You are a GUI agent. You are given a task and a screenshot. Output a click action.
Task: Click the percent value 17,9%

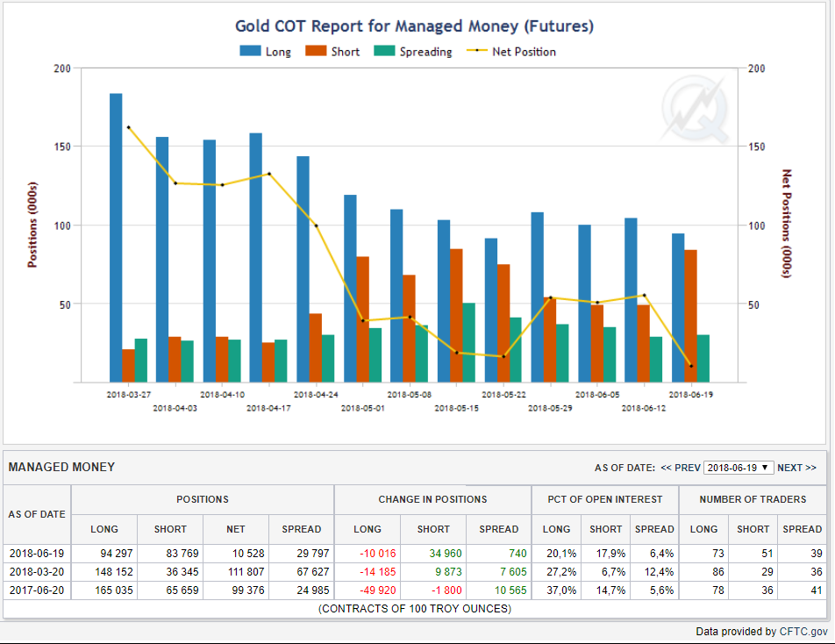click(610, 554)
